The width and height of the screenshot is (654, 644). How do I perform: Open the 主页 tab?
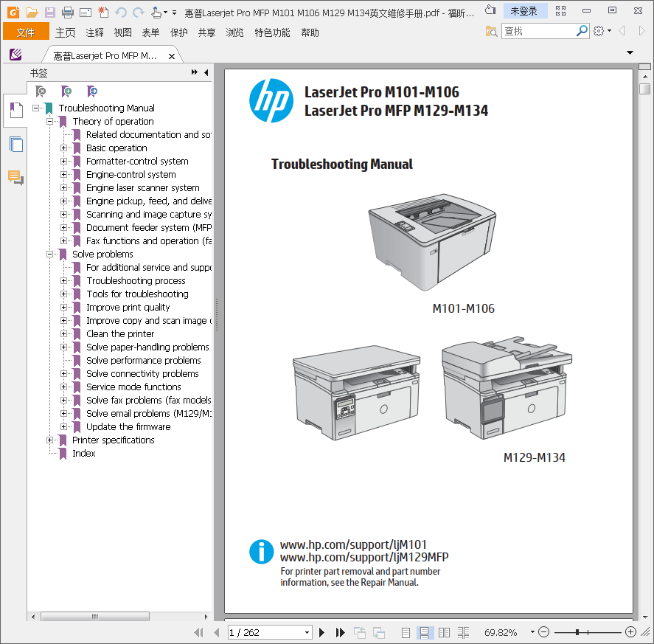(x=66, y=32)
